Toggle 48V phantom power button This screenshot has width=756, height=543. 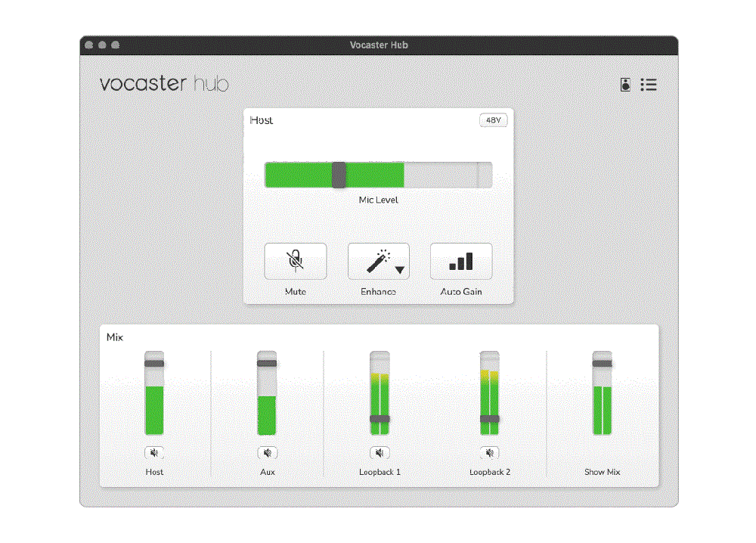[x=493, y=120]
